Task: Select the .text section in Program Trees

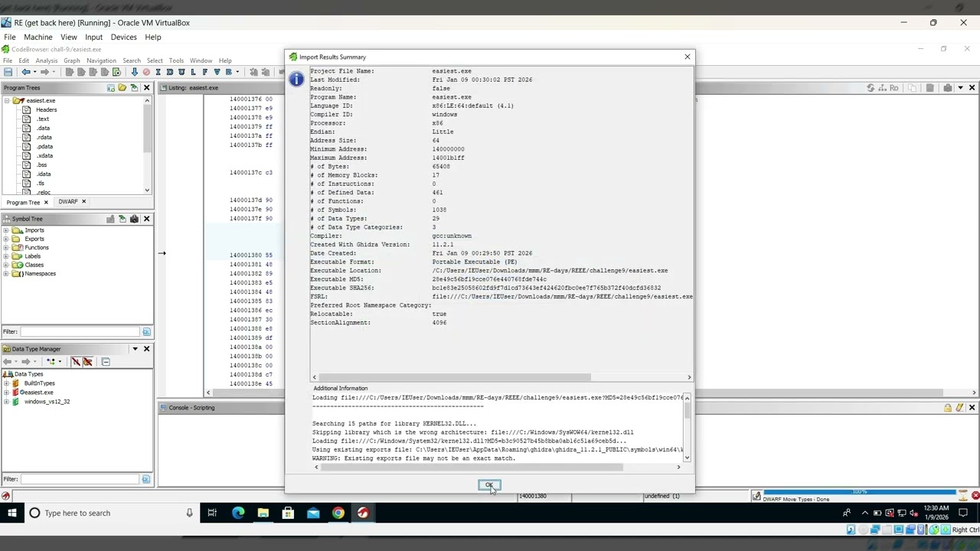Action: pos(43,119)
